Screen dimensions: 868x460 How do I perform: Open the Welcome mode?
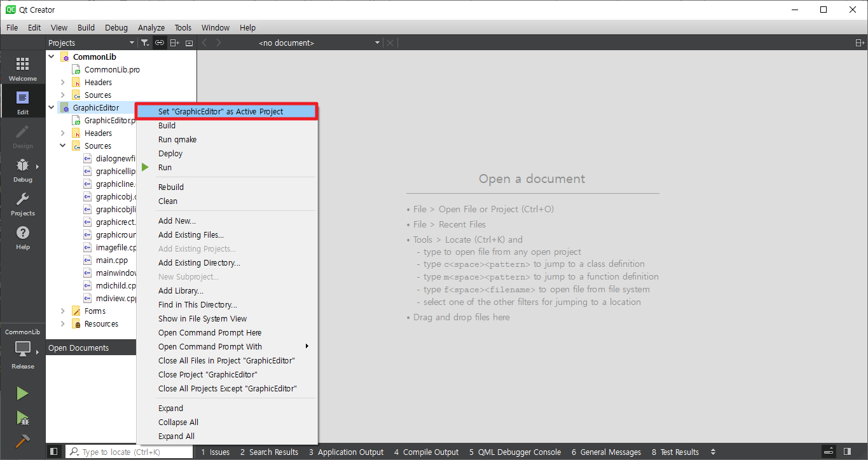[x=22, y=68]
